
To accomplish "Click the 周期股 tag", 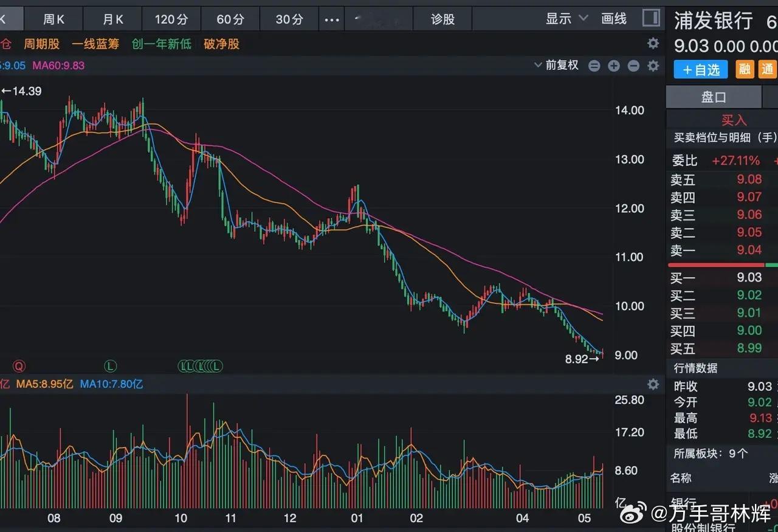I will point(42,44).
